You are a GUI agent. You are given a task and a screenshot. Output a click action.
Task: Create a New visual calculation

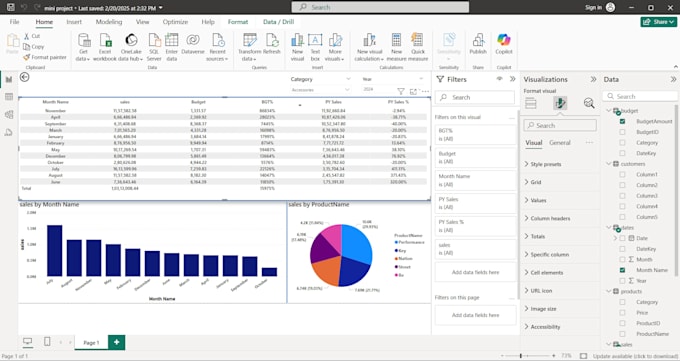tap(369, 47)
